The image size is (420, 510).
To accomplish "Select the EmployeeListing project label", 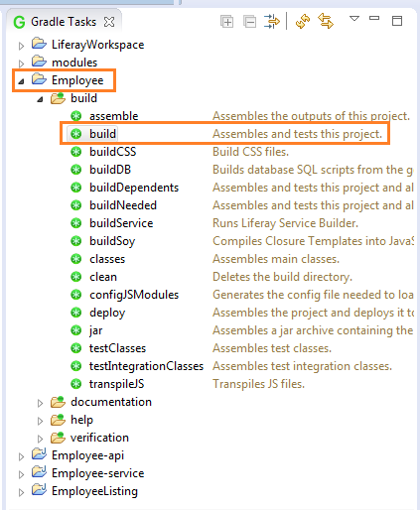I will tap(94, 491).
